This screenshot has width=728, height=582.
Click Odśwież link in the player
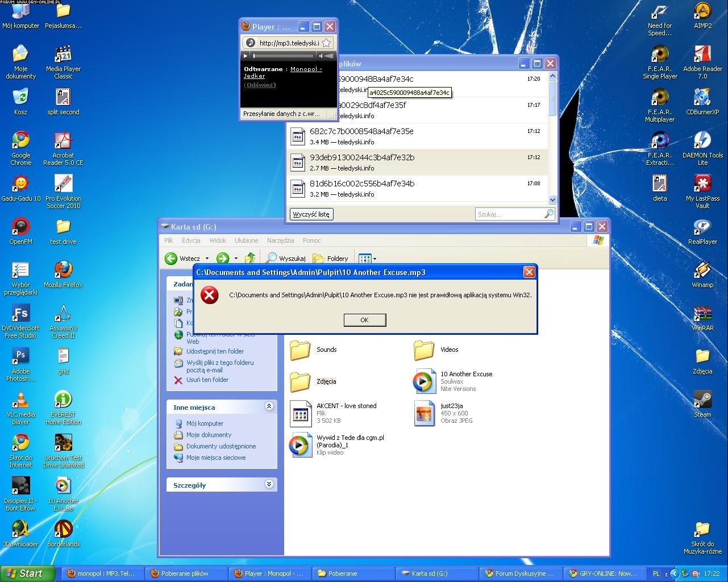pos(260,85)
